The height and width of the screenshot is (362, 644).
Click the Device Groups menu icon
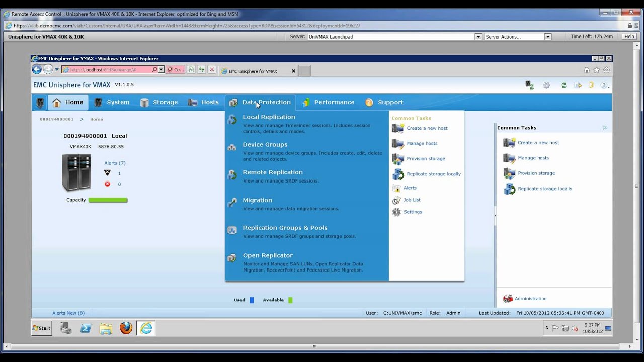[x=232, y=148]
